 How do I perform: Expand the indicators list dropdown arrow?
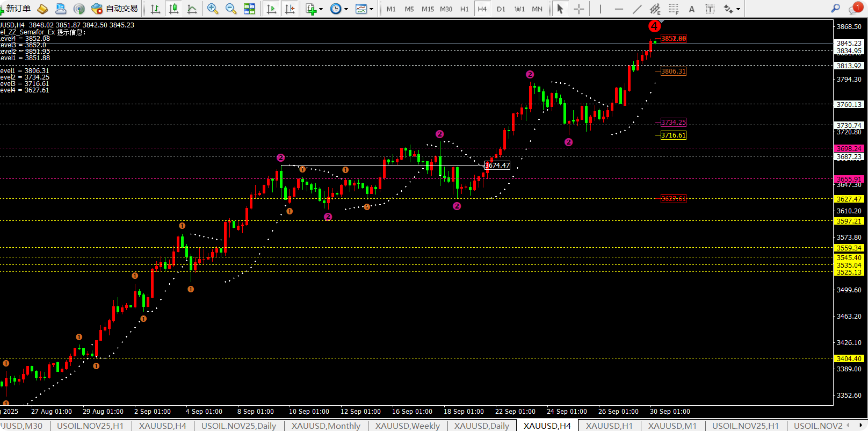(321, 9)
